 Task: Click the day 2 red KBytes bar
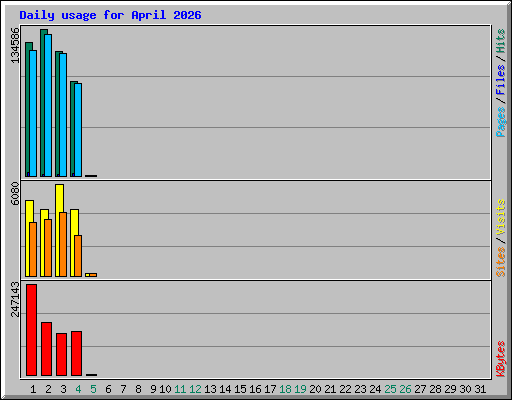(x=46, y=349)
